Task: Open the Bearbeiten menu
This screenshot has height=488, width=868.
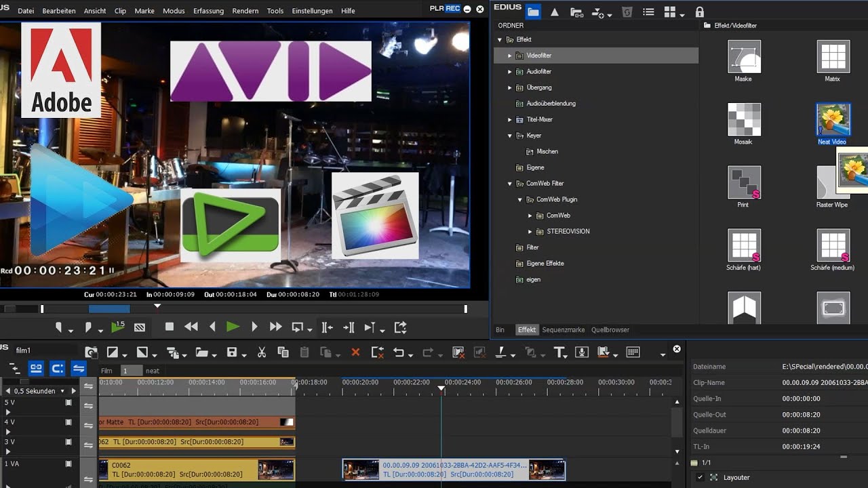Action: [59, 11]
